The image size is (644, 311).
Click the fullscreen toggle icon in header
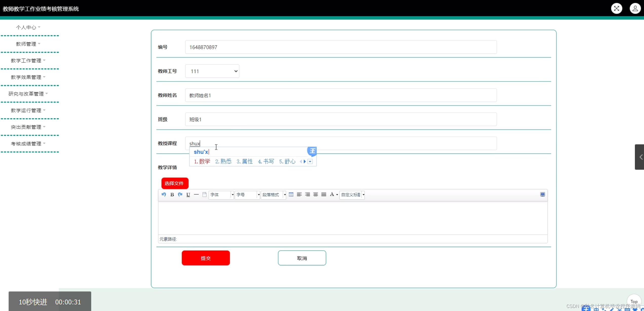click(616, 9)
